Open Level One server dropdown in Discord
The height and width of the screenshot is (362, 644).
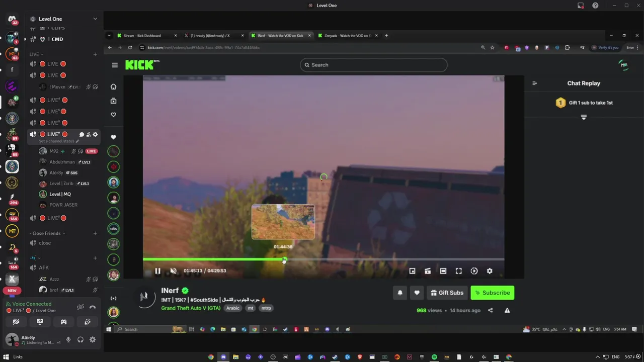[64, 19]
